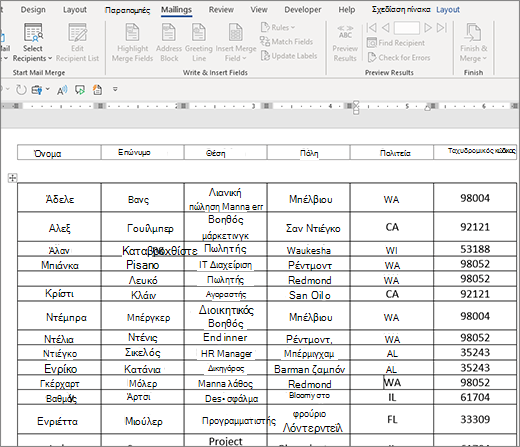
Task: Open Customize Quick Access Toolbar arrow
Action: point(115,89)
